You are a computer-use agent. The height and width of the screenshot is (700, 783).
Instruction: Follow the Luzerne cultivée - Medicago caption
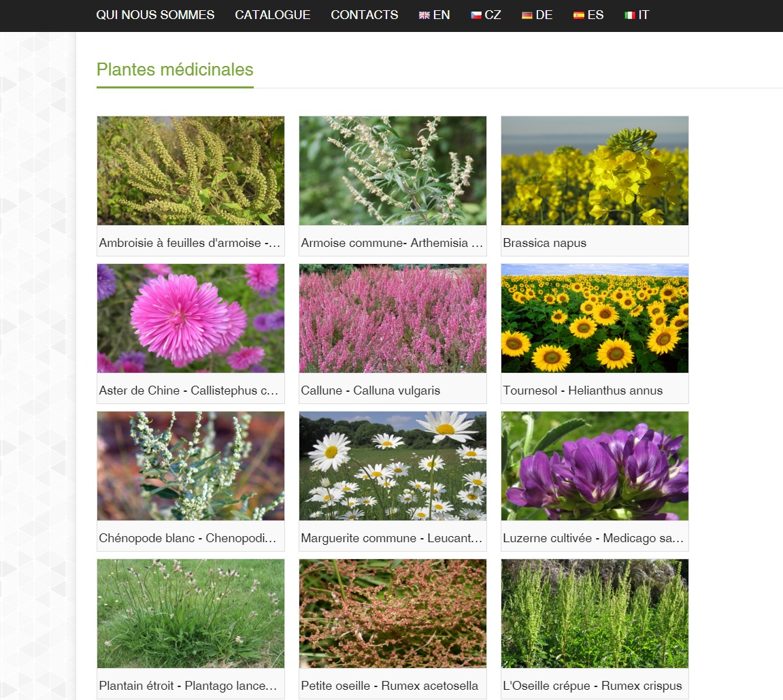(593, 538)
